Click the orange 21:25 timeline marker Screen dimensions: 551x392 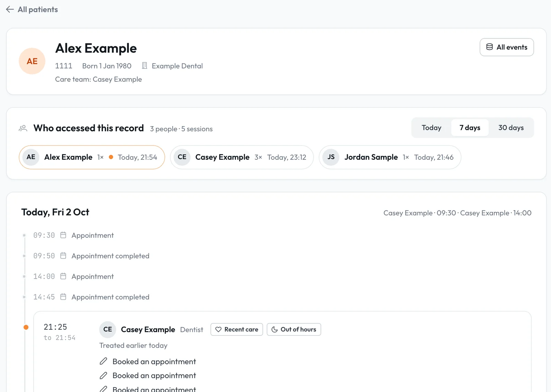(26, 327)
